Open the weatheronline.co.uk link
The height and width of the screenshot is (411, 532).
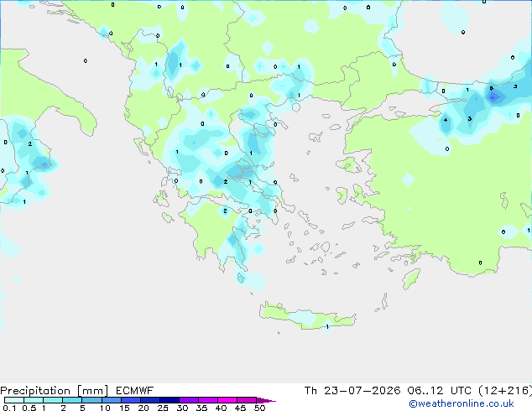click(462, 403)
